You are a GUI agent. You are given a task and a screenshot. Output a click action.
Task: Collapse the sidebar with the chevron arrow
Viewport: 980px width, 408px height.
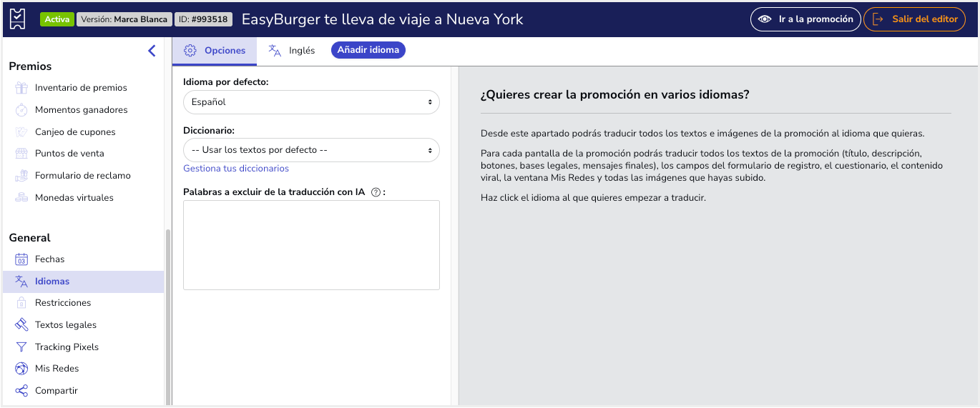point(152,51)
